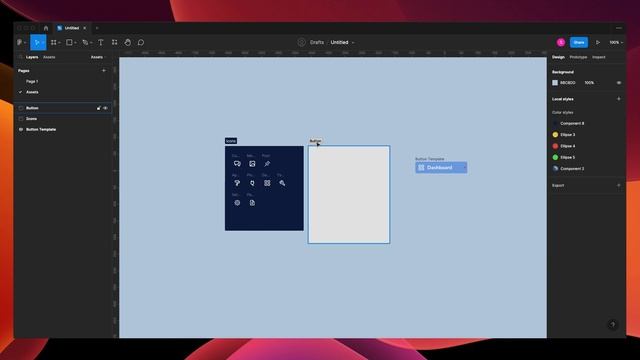The height and width of the screenshot is (360, 640).
Task: Select the Rectangle shape tool
Action: pos(69,42)
